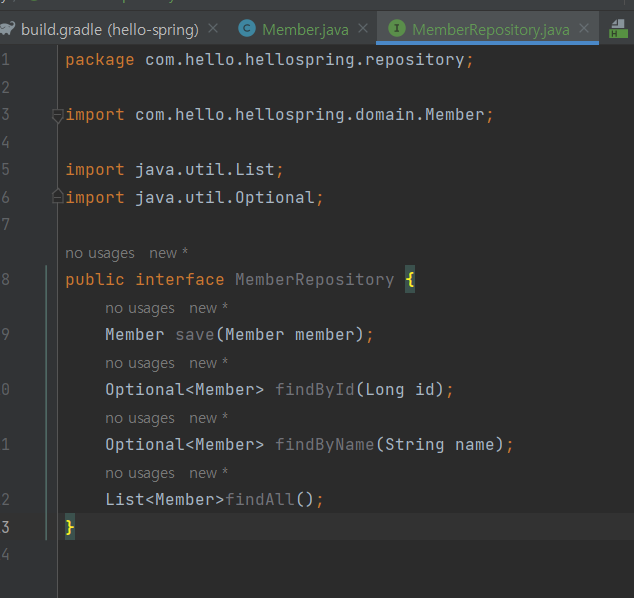
Task: Collapse the imports fold marker at line 3
Action: [x=57, y=115]
